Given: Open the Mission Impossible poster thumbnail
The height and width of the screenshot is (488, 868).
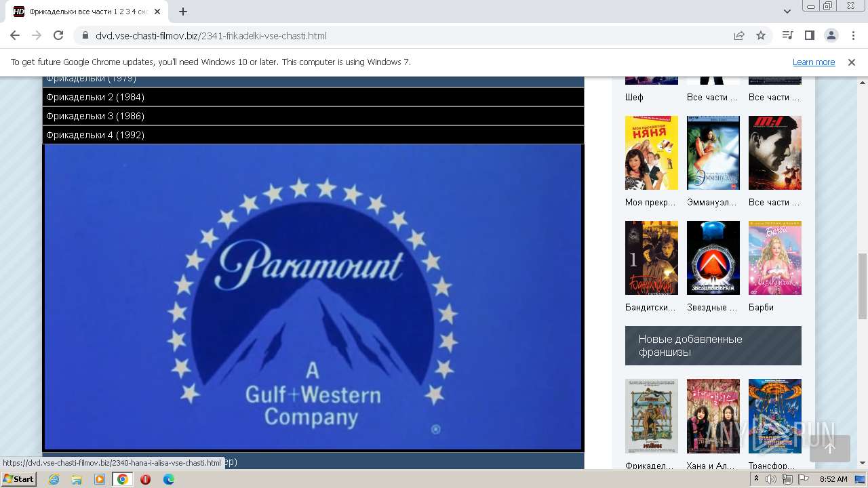Looking at the screenshot, I should (775, 152).
